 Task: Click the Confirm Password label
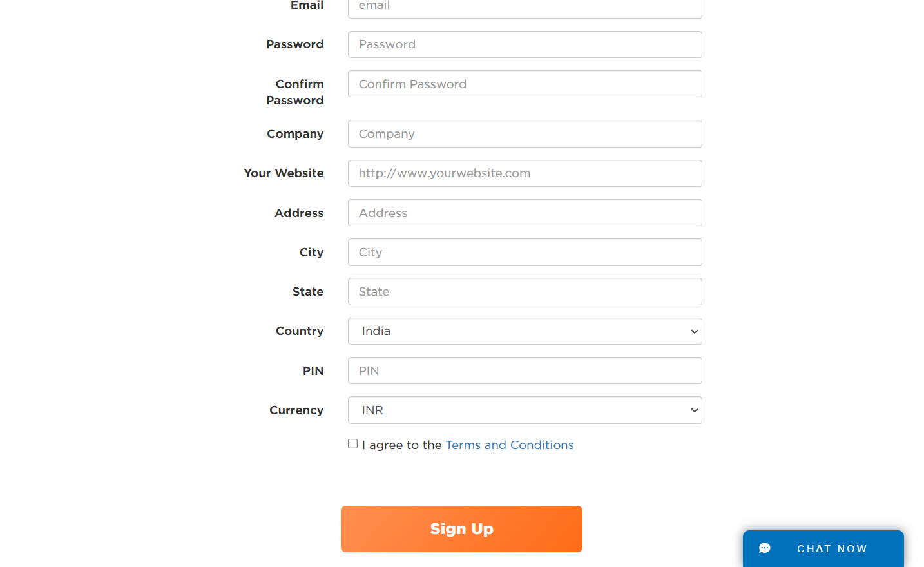coord(295,92)
